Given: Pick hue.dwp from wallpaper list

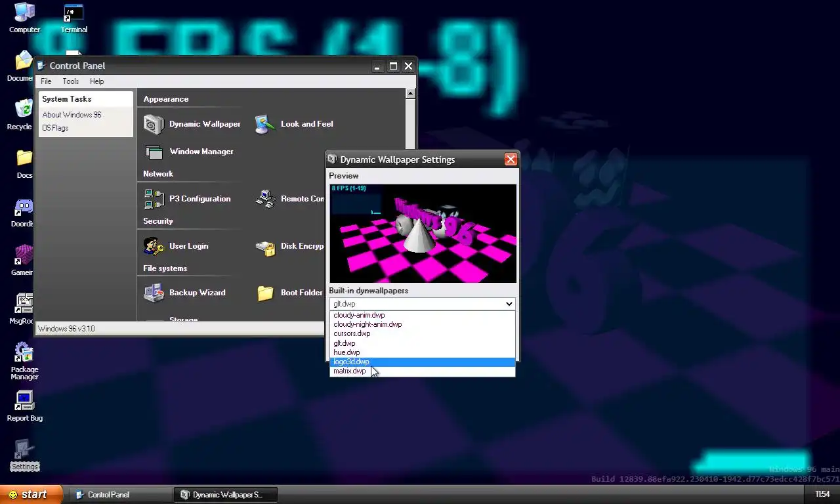Looking at the screenshot, I should click(x=422, y=352).
